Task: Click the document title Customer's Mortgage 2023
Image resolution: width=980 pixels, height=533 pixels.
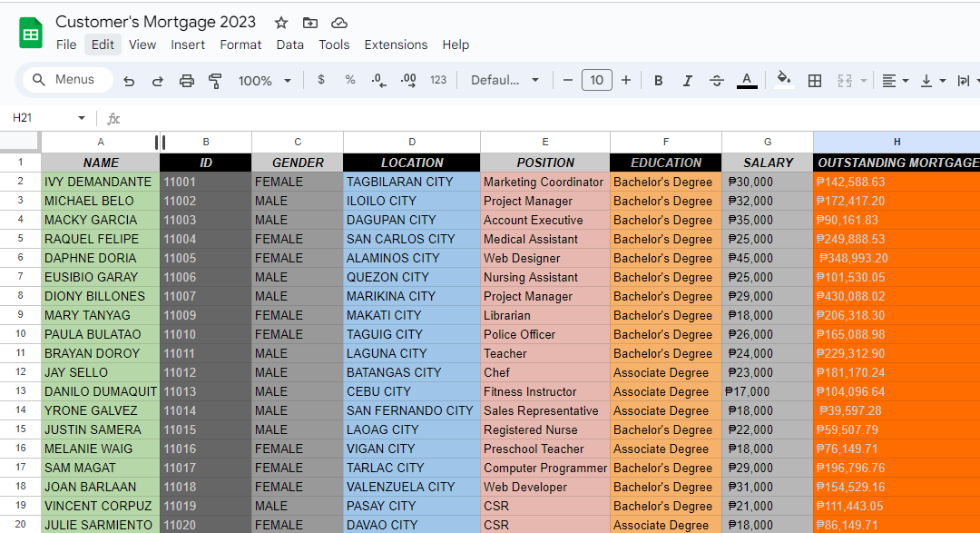Action: 156,22
